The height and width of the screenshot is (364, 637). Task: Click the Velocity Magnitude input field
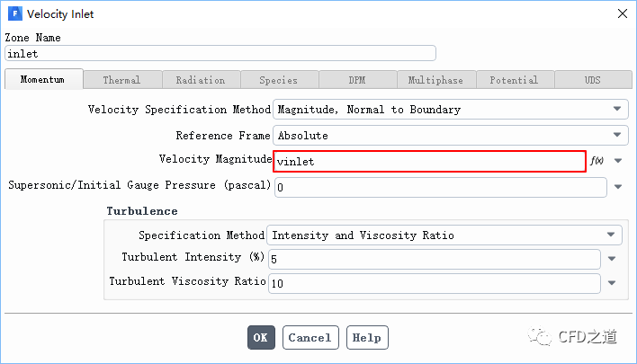click(430, 162)
